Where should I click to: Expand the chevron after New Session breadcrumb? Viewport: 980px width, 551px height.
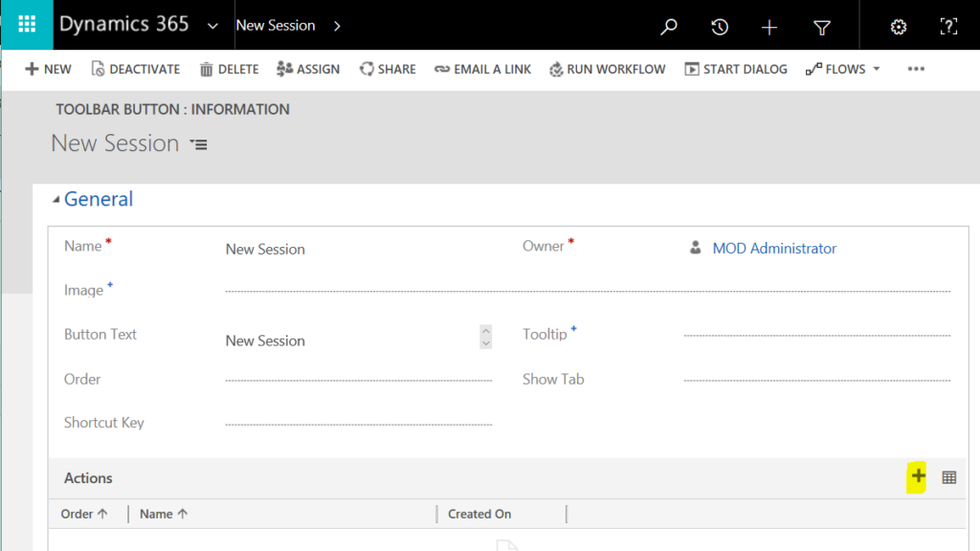(337, 26)
